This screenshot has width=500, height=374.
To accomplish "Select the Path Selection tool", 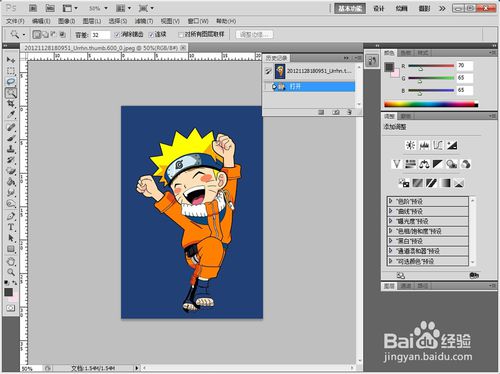I will pyautogui.click(x=11, y=238).
